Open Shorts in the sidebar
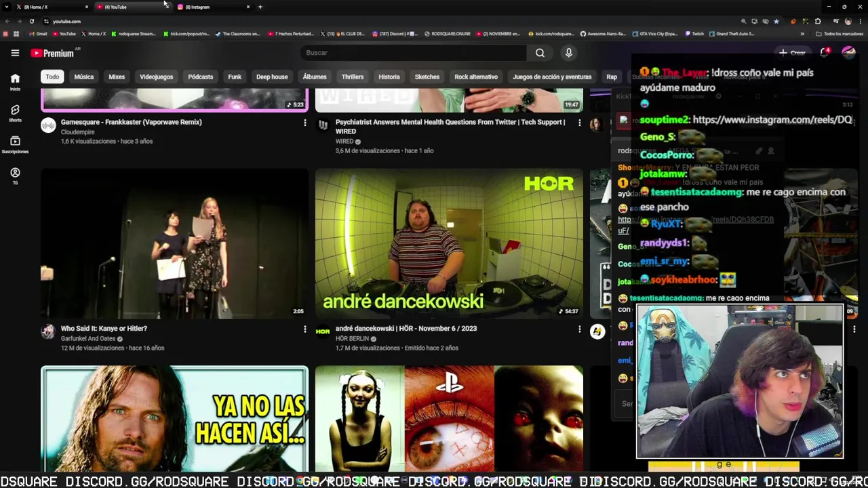This screenshot has width=868, height=488. [15, 113]
